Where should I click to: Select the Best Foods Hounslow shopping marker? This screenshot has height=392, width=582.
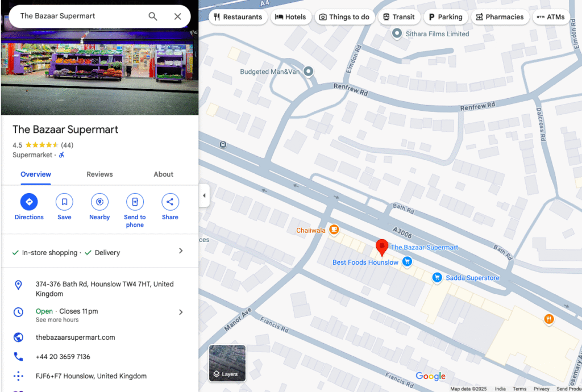click(407, 261)
